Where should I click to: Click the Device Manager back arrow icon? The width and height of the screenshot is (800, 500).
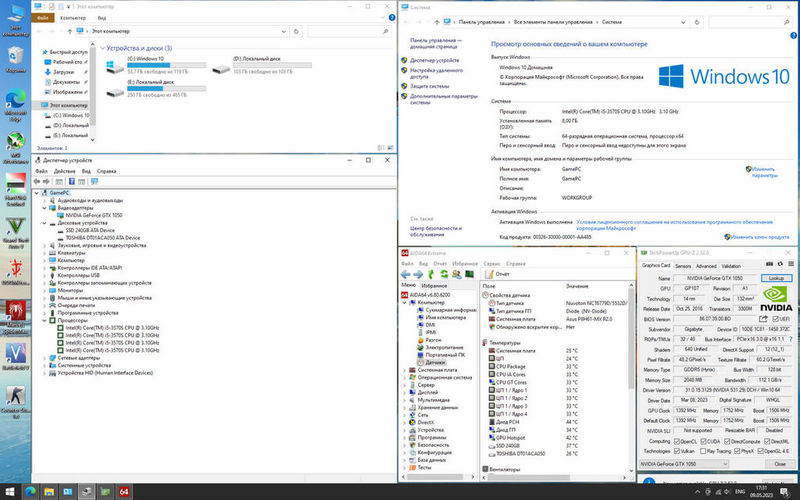37,182
